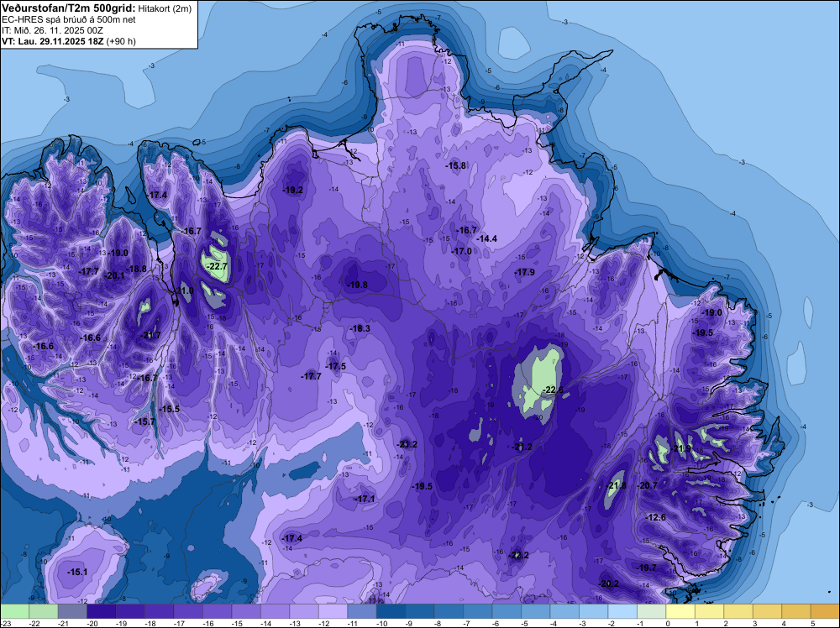The height and width of the screenshot is (628, 840).
Task: Click the 'VT: Lau. 29.11.2025 18Z' valid time
Action: click(53, 41)
